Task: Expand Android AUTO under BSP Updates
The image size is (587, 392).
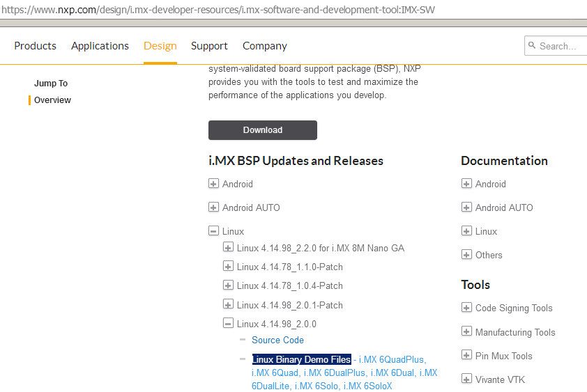Action: pyautogui.click(x=213, y=207)
